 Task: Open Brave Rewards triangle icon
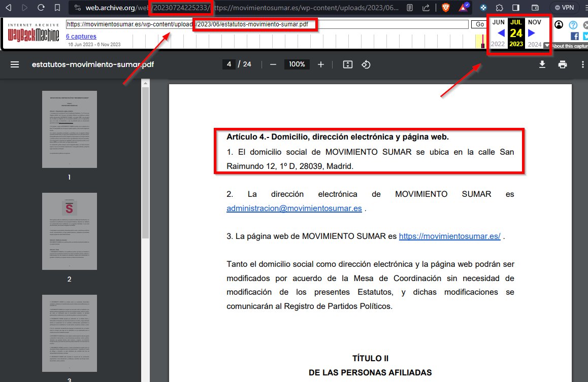pos(464,7)
